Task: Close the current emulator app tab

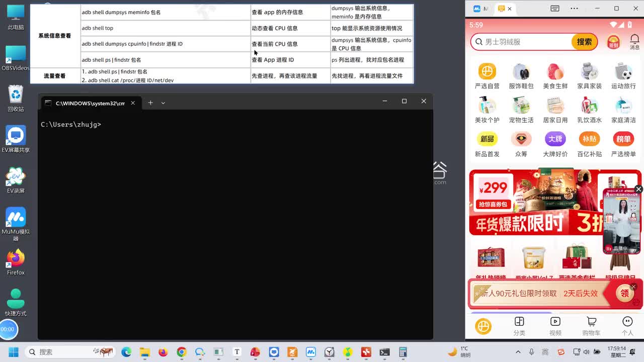Action: (510, 9)
